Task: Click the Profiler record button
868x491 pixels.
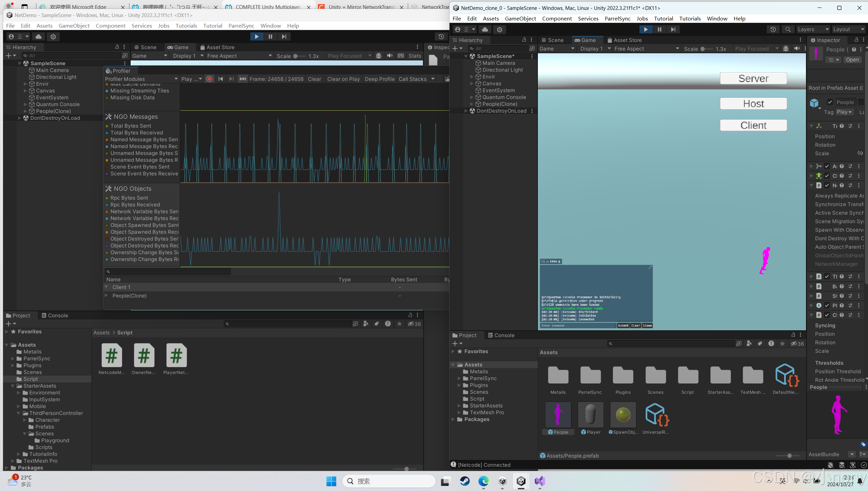Action: [x=209, y=79]
